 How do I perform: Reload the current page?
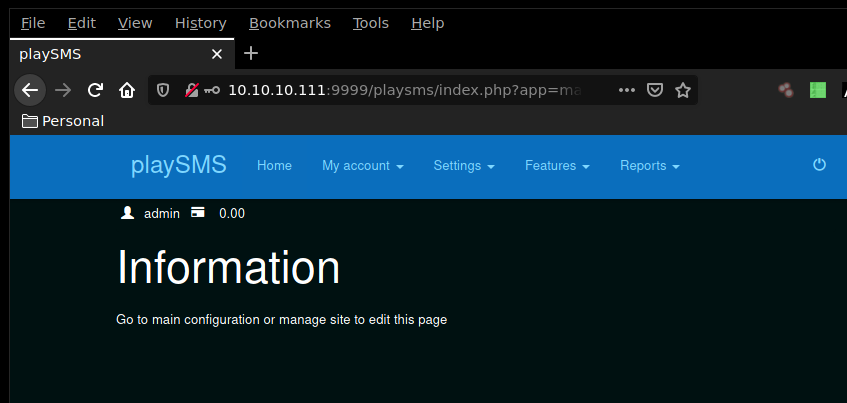click(95, 90)
